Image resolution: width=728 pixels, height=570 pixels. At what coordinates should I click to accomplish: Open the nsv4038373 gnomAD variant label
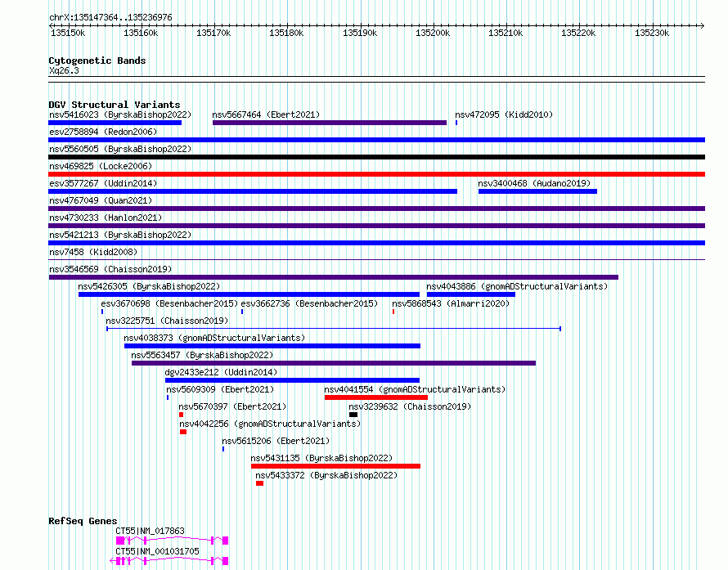click(x=214, y=338)
